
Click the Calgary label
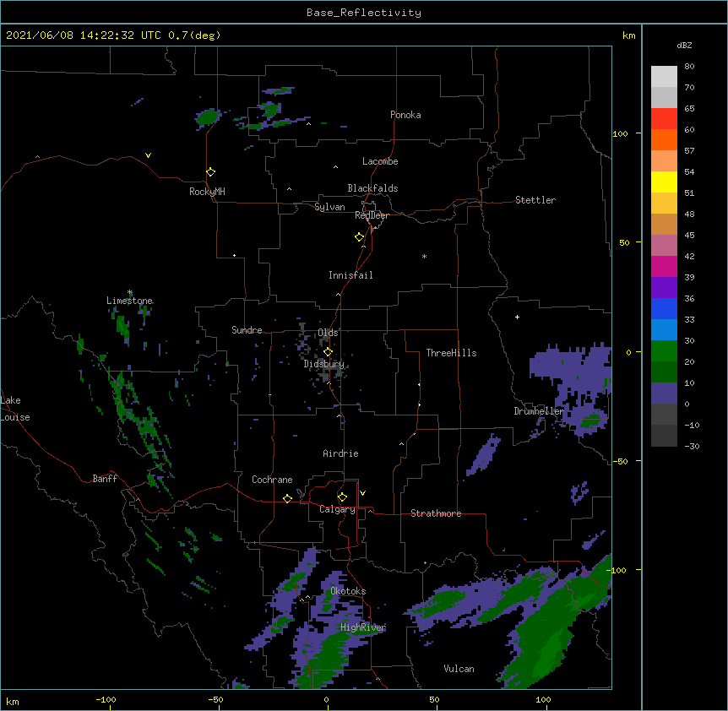tap(337, 509)
